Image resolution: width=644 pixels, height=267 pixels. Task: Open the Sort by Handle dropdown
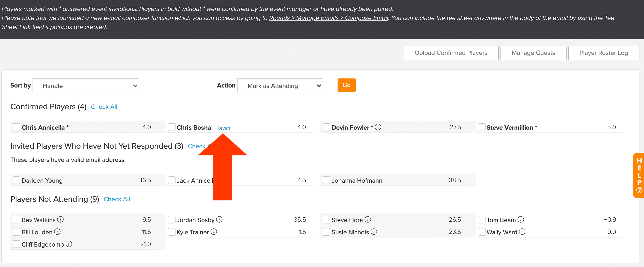point(86,86)
